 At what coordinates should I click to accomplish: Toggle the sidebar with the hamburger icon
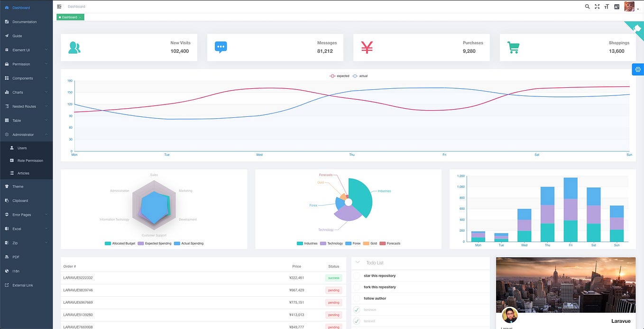[59, 6]
